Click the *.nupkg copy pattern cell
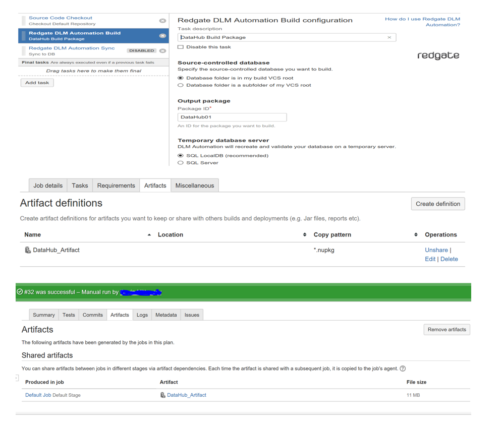This screenshot has height=425, width=504. pyautogui.click(x=324, y=250)
